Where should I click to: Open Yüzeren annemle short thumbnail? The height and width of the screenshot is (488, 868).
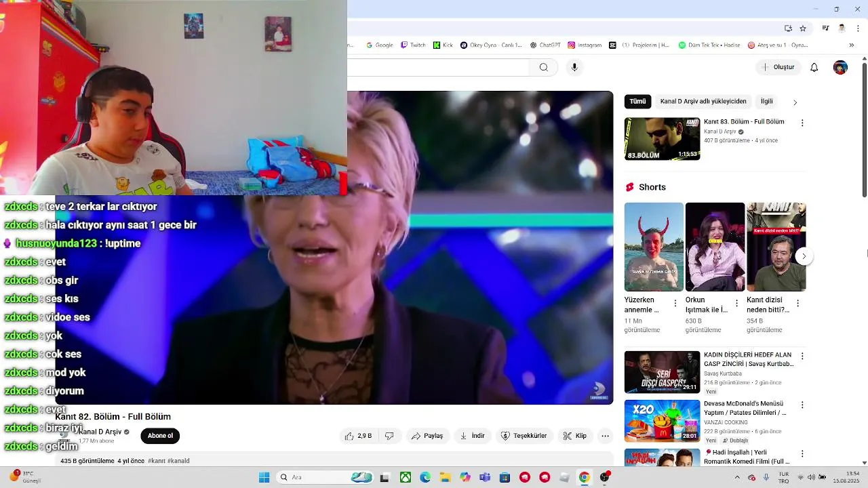tap(654, 247)
